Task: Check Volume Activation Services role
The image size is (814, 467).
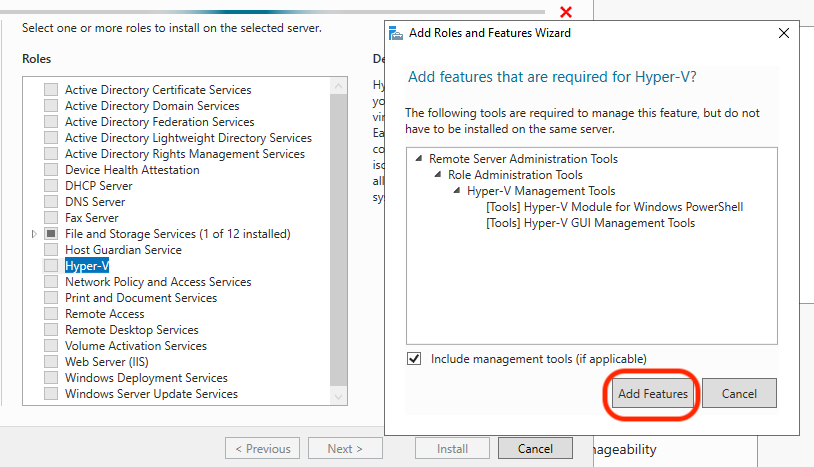Action: (x=51, y=346)
